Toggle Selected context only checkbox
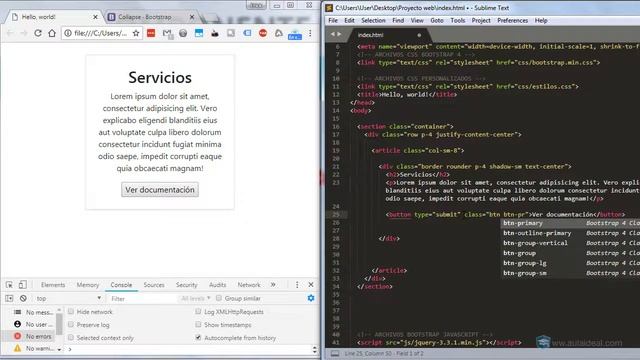The height and width of the screenshot is (360, 640). coord(71,338)
